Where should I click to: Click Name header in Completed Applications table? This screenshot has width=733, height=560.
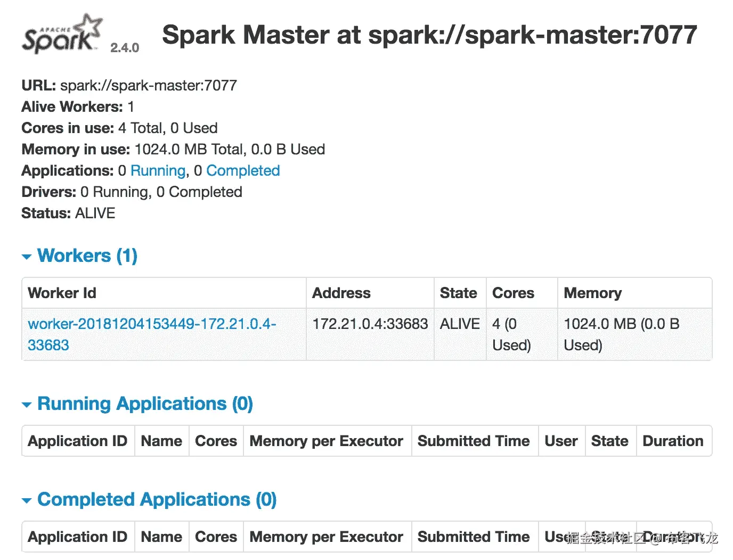coord(162,537)
